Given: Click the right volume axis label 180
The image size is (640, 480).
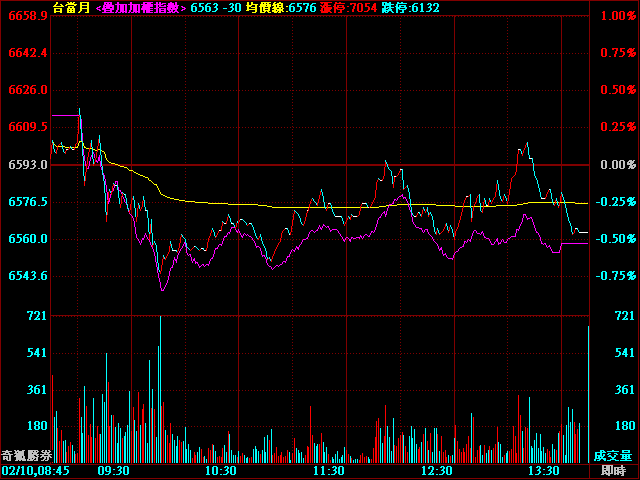Looking at the screenshot, I should point(624,426).
